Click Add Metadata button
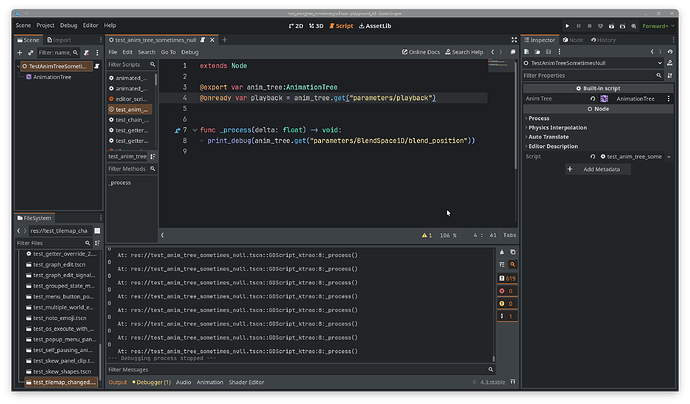The width and height of the screenshot is (690, 404). point(598,169)
